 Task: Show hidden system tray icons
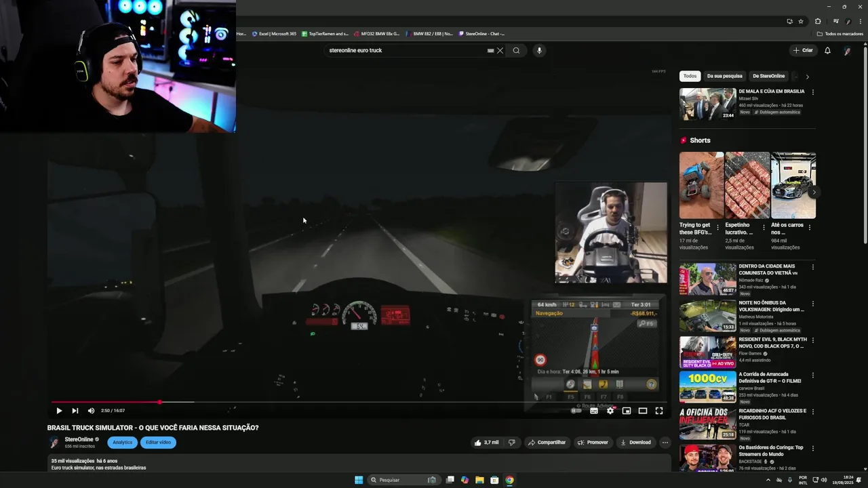[768, 480]
